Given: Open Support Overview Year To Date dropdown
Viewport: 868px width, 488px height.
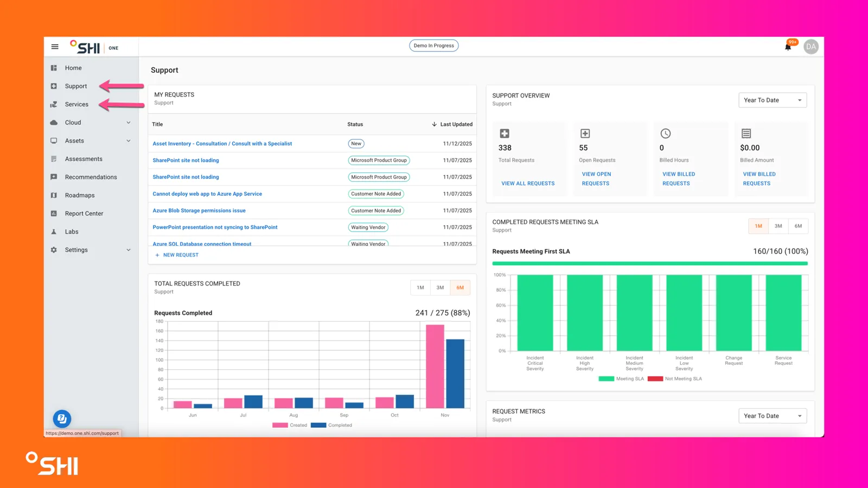Looking at the screenshot, I should pyautogui.click(x=773, y=100).
